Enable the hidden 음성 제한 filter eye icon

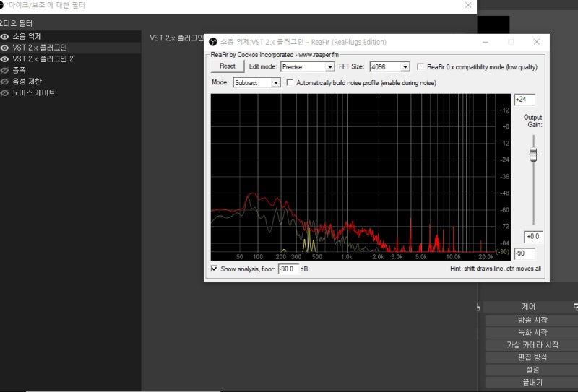pos(4,82)
